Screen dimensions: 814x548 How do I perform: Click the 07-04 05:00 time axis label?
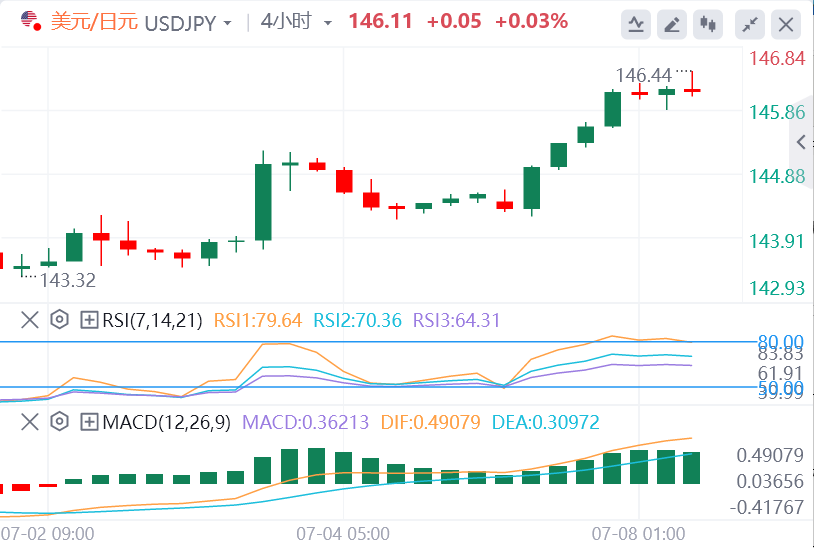[344, 532]
